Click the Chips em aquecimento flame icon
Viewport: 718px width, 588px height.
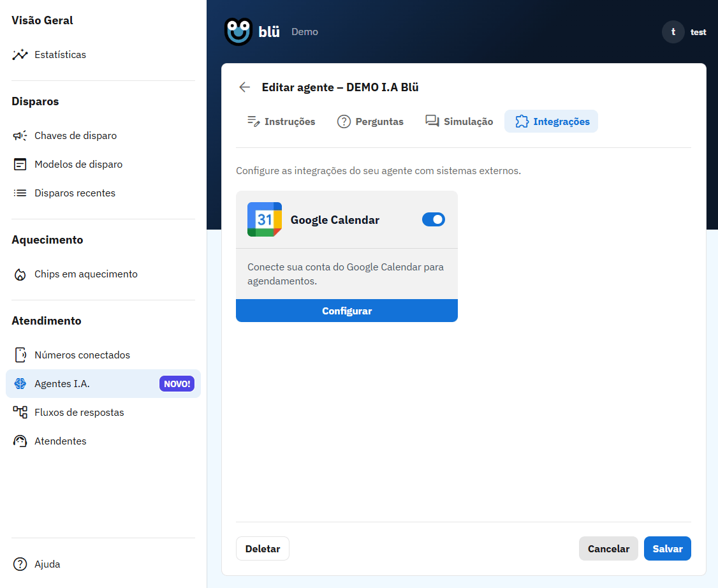point(20,274)
